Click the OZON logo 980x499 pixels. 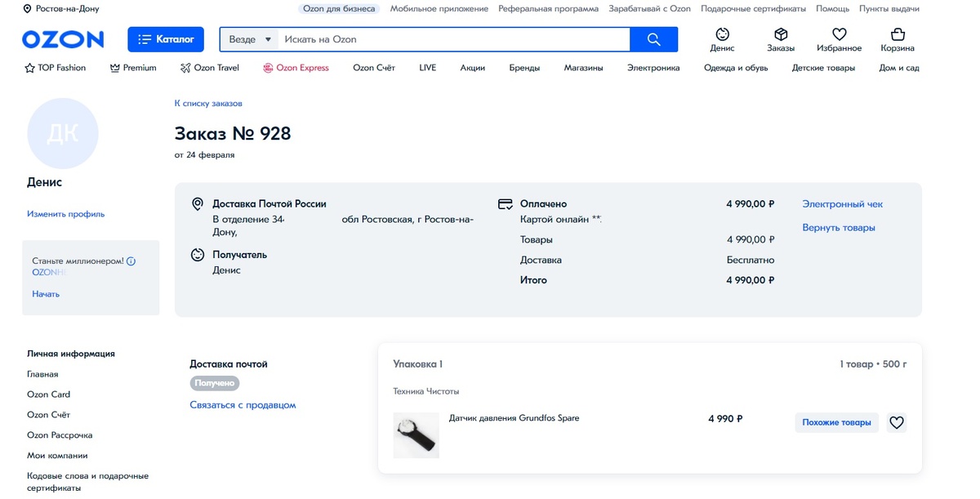(63, 39)
